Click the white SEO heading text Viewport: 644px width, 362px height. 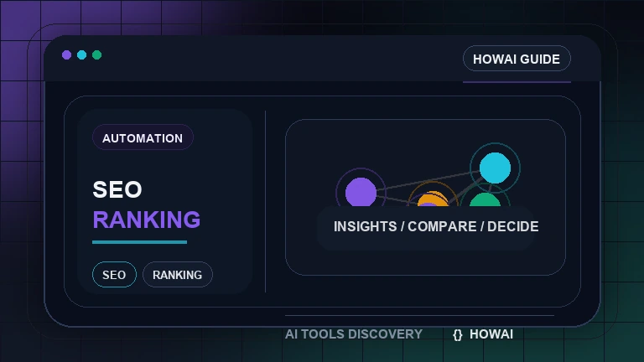point(117,189)
